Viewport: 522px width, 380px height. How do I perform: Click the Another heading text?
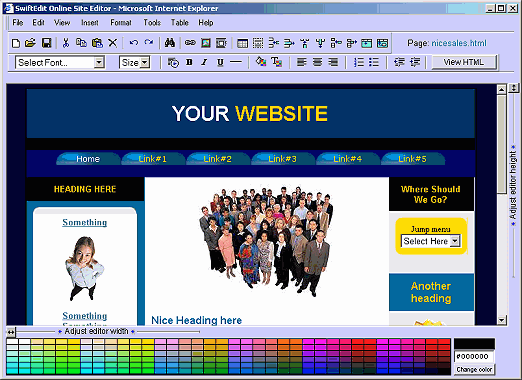[x=431, y=292]
